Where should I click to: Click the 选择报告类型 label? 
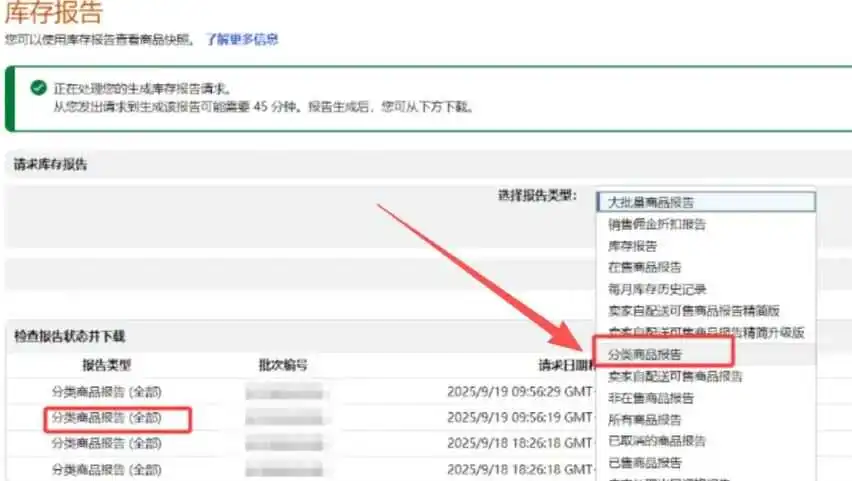click(x=537, y=195)
